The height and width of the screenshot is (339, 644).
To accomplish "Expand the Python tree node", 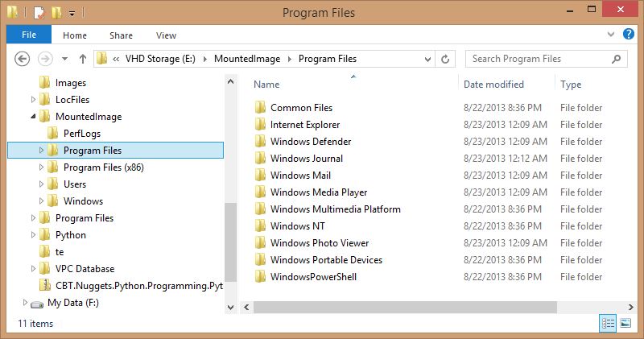I will click(33, 234).
